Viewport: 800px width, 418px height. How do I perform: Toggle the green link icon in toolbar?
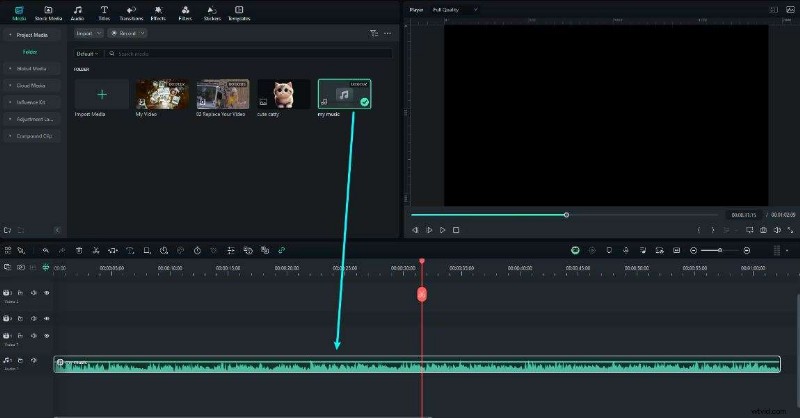pyautogui.click(x=282, y=251)
